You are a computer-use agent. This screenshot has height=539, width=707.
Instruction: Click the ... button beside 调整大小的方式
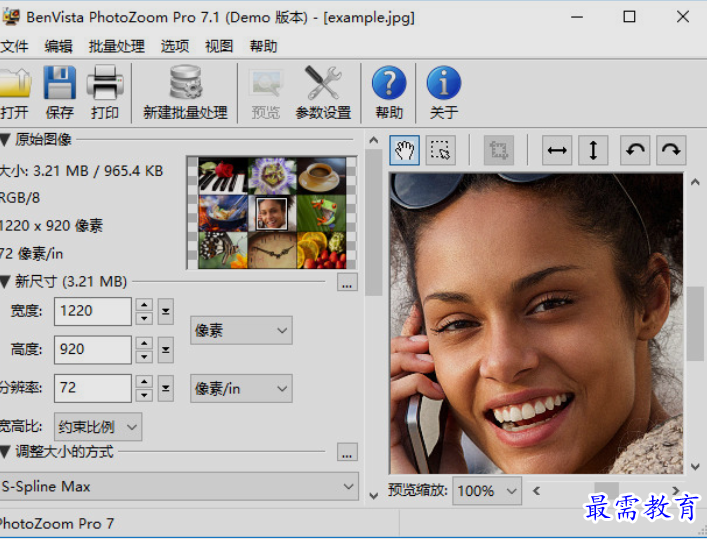click(347, 452)
